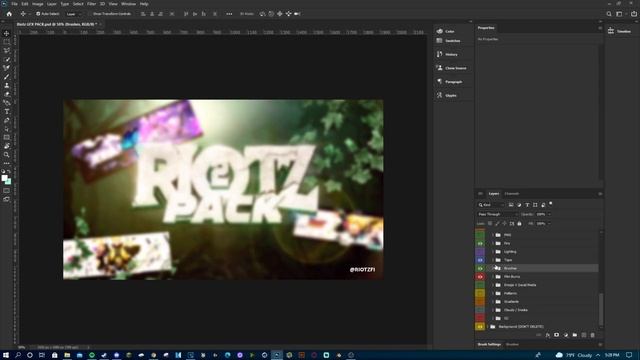Select the Clone Stamp tool

click(x=7, y=85)
